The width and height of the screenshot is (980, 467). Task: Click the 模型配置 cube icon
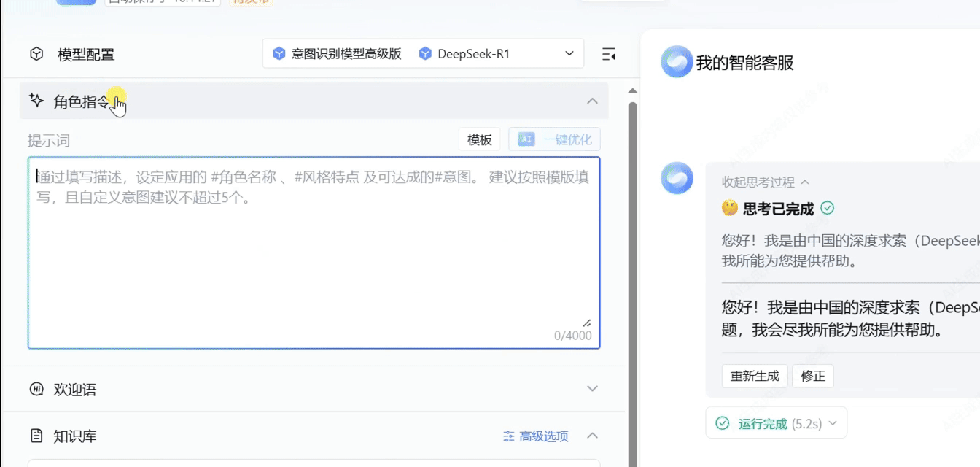point(36,54)
